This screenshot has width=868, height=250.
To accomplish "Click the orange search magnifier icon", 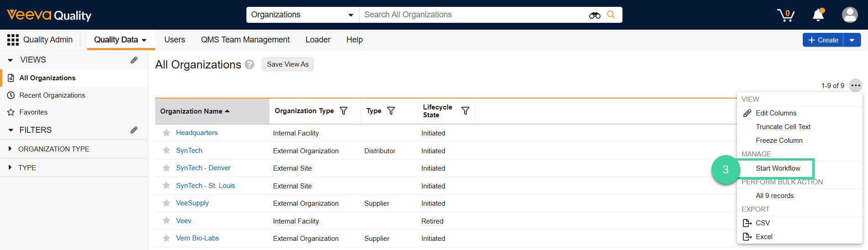I will tap(611, 15).
